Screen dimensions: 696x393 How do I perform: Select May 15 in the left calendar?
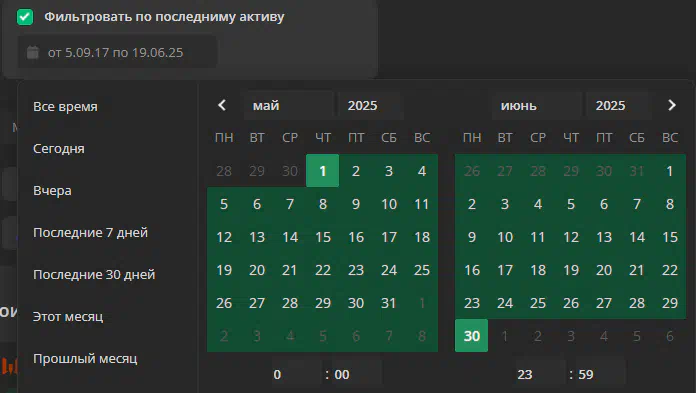(x=323, y=237)
